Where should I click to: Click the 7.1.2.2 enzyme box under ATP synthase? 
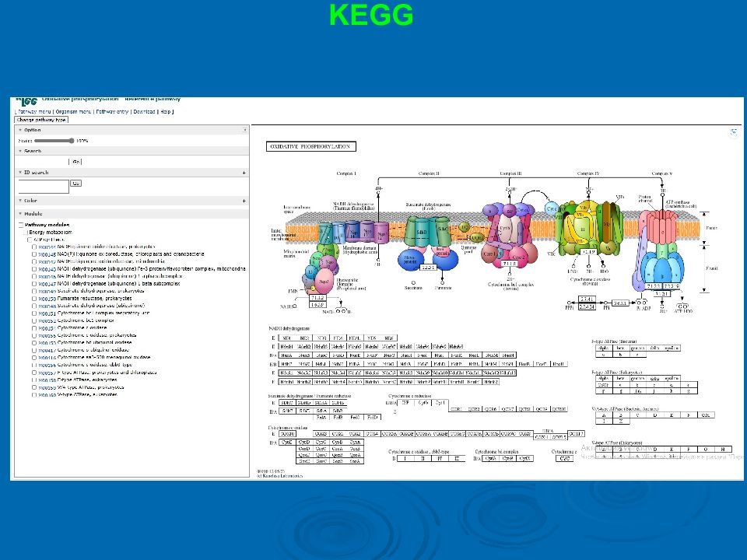(654, 286)
